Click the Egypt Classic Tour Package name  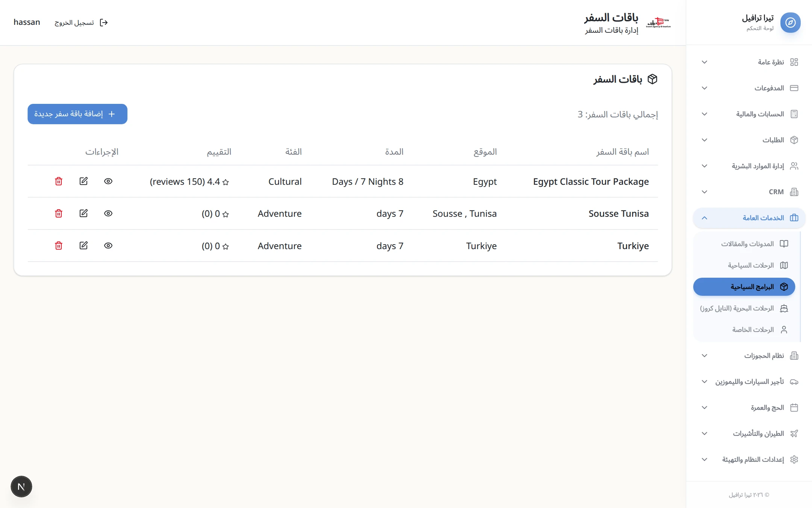click(x=591, y=181)
